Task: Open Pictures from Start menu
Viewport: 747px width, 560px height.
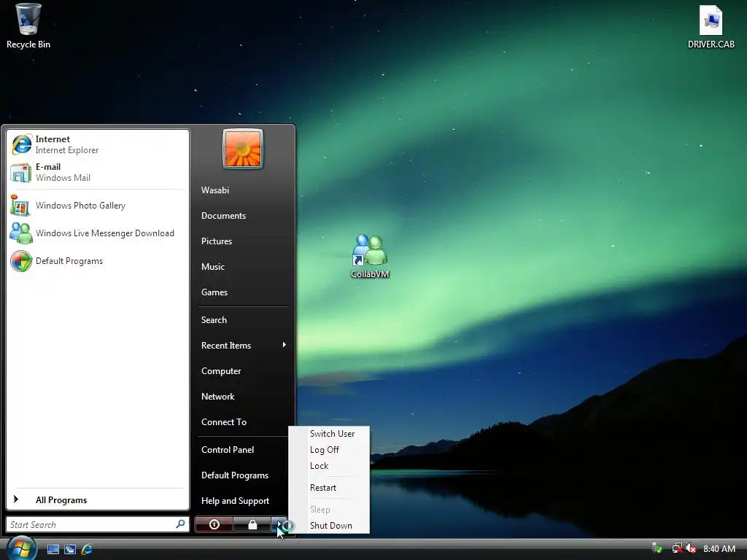Action: point(216,241)
